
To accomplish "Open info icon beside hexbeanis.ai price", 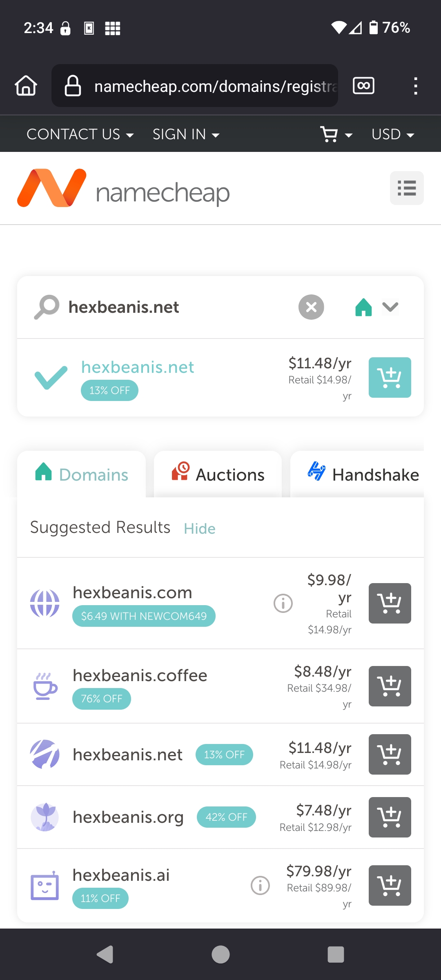I will click(260, 885).
